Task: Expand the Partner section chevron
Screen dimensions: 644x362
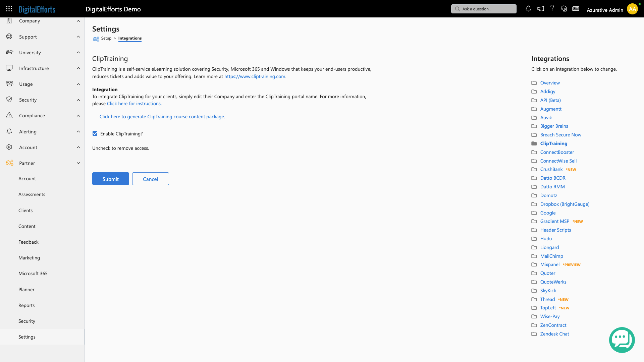Action: point(78,163)
